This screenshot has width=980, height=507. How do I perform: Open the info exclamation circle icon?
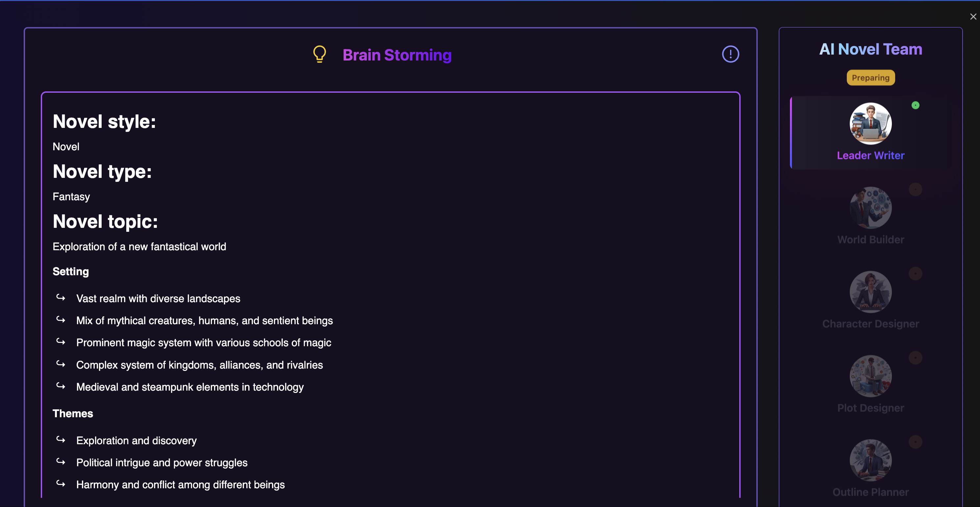click(730, 54)
